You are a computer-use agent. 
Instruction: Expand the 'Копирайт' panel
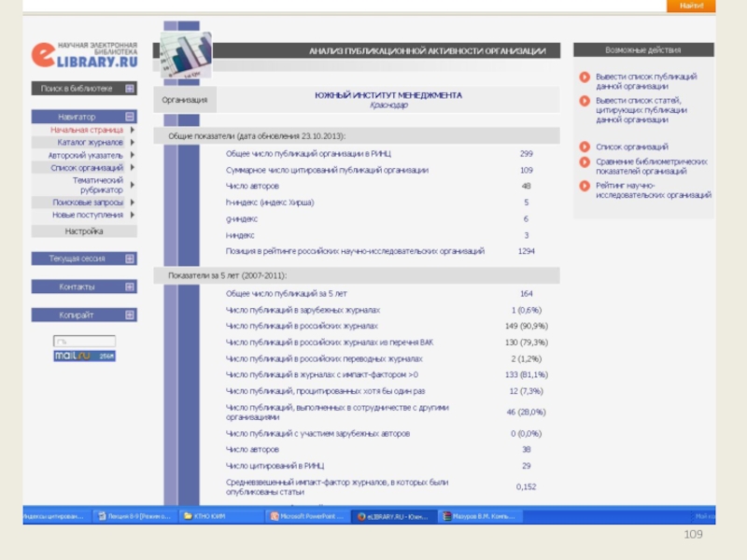(130, 315)
